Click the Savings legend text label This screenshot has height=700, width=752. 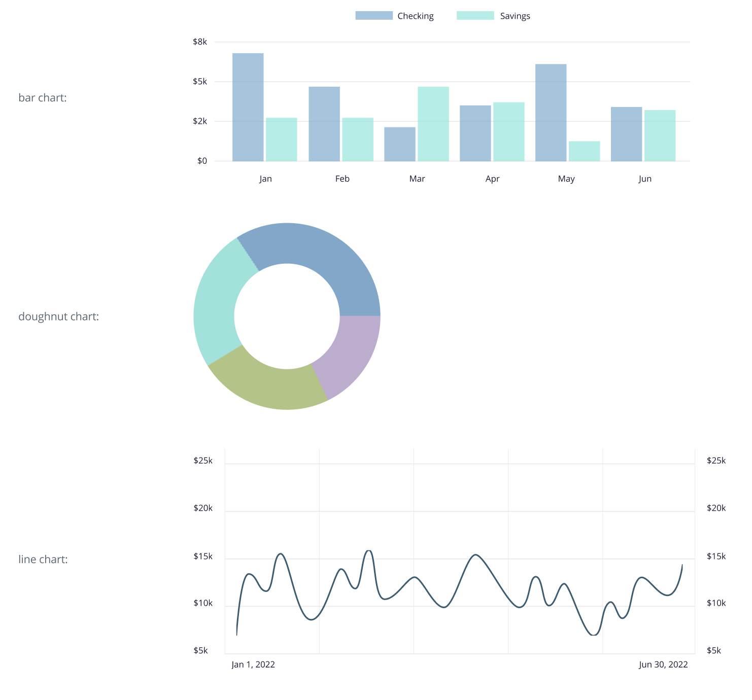[515, 16]
